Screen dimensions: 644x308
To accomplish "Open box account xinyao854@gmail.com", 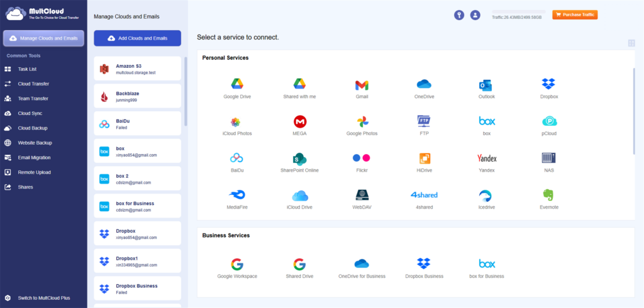I will [x=137, y=151].
